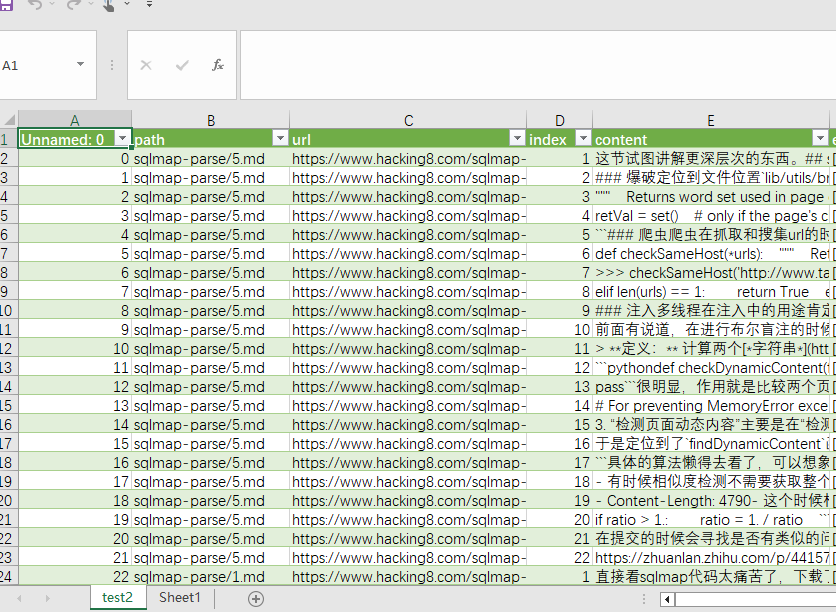836x612 pixels.
Task: Click the Enter checkmark formula icon
Action: click(182, 65)
